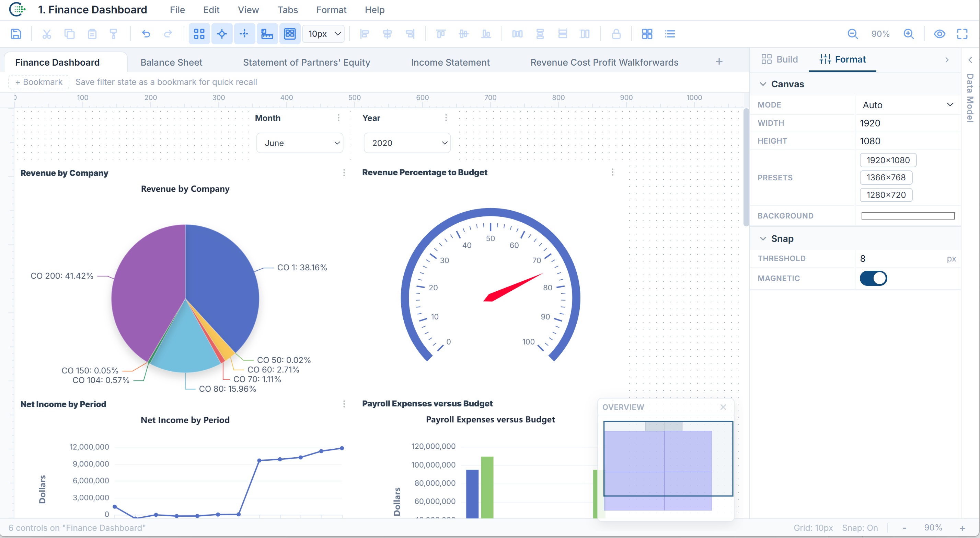Image resolution: width=980 pixels, height=538 pixels.
Task: Switch to the Income Statement tab
Action: (450, 62)
